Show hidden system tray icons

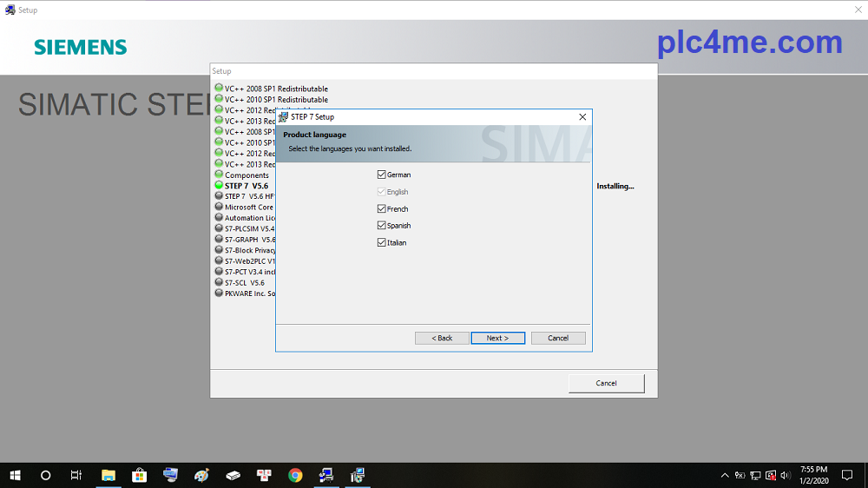tap(725, 475)
